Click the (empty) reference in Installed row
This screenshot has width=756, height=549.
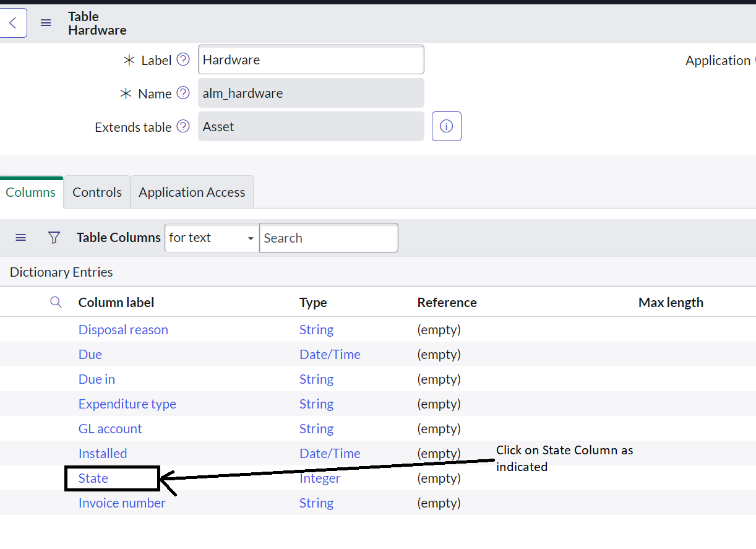pos(439,454)
